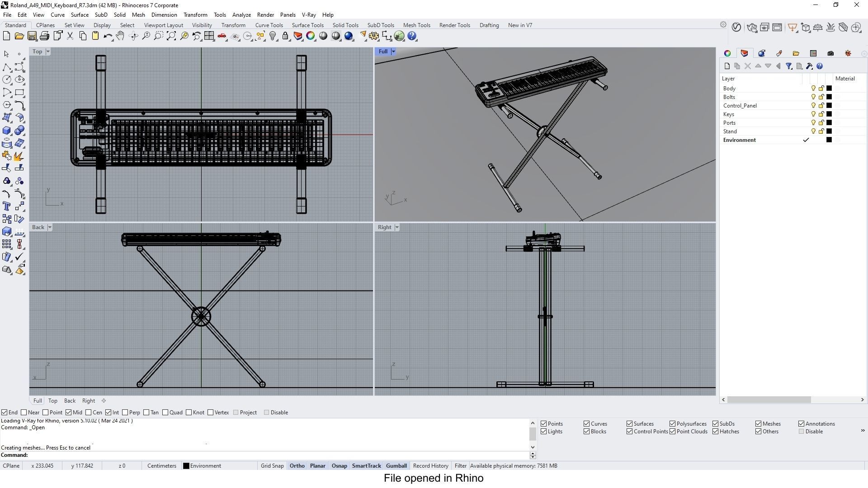Click the Record History status button
The width and height of the screenshot is (868, 488).
point(430,466)
